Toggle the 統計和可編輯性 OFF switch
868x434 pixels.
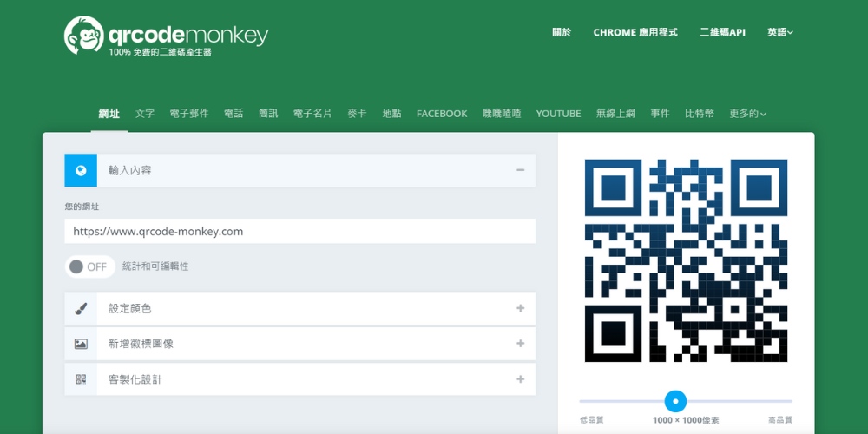click(89, 266)
